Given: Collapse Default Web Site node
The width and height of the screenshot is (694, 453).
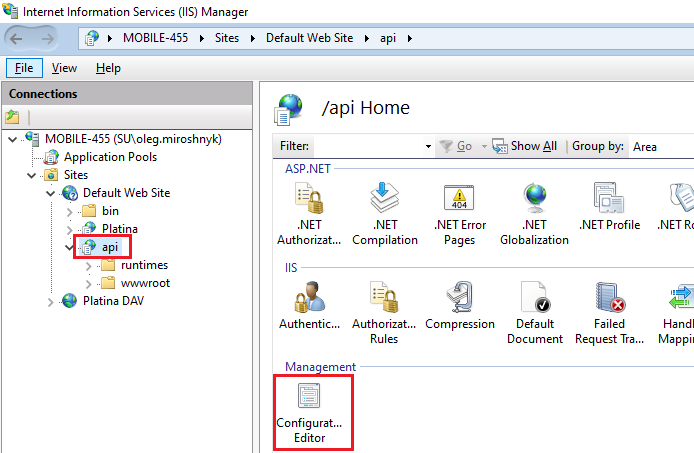Looking at the screenshot, I should (50, 194).
